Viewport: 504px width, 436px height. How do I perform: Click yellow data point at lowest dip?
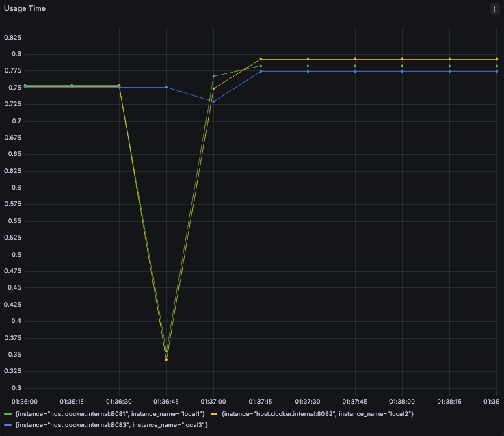click(x=166, y=360)
